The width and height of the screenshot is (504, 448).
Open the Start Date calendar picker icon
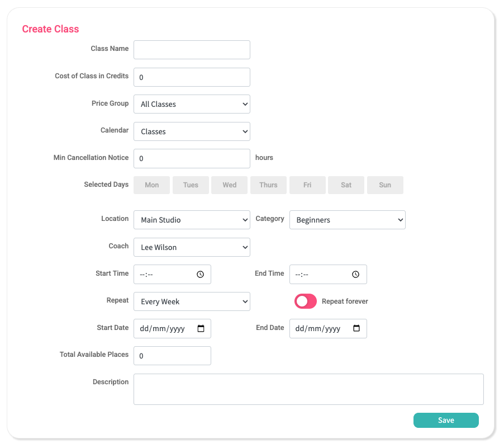pos(201,329)
